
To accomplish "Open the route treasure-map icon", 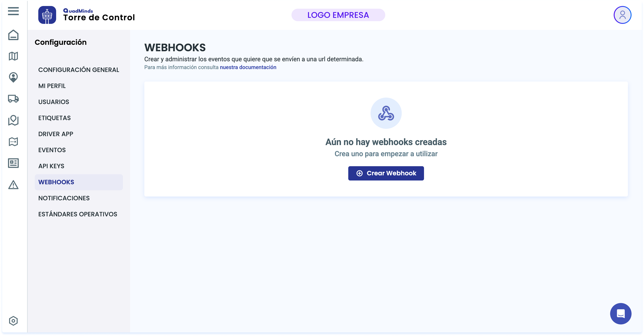I will pyautogui.click(x=13, y=142).
